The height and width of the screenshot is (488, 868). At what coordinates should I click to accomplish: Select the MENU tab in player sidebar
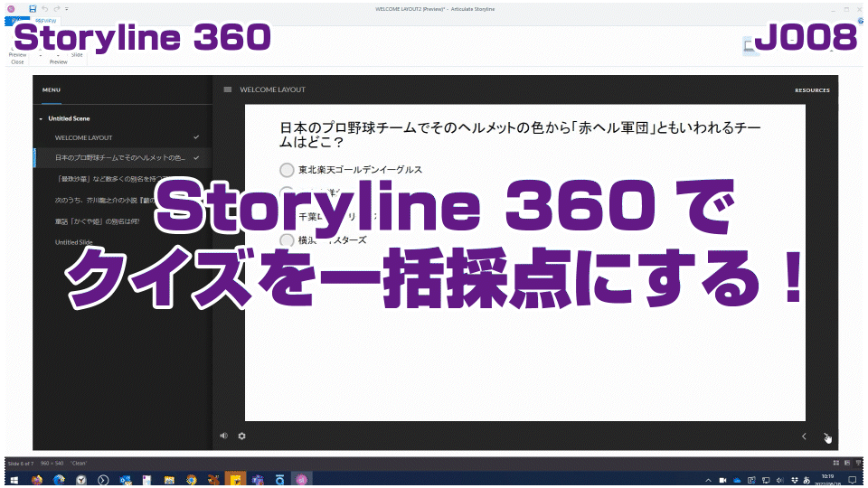[52, 89]
